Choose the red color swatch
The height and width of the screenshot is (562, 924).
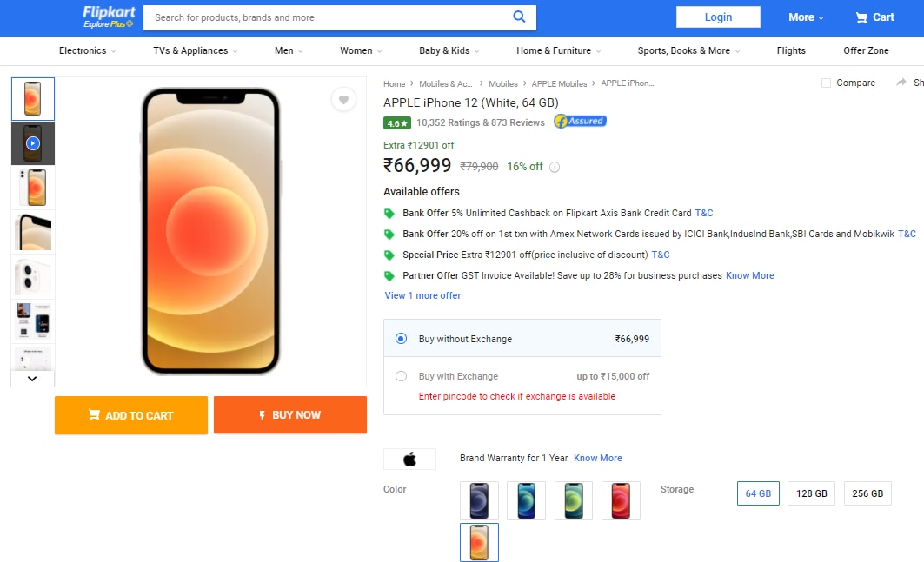pos(621,500)
